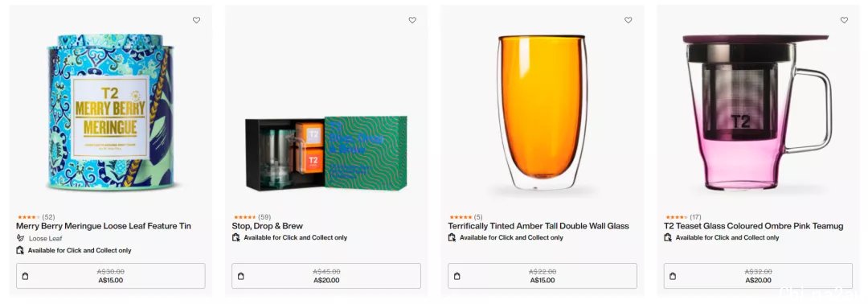
Task: Add Stop, Drop & Brew for A$20.00
Action: click(x=326, y=276)
